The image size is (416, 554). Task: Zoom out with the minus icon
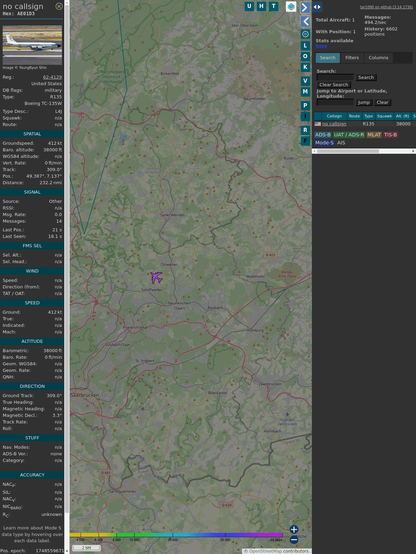(x=294, y=540)
